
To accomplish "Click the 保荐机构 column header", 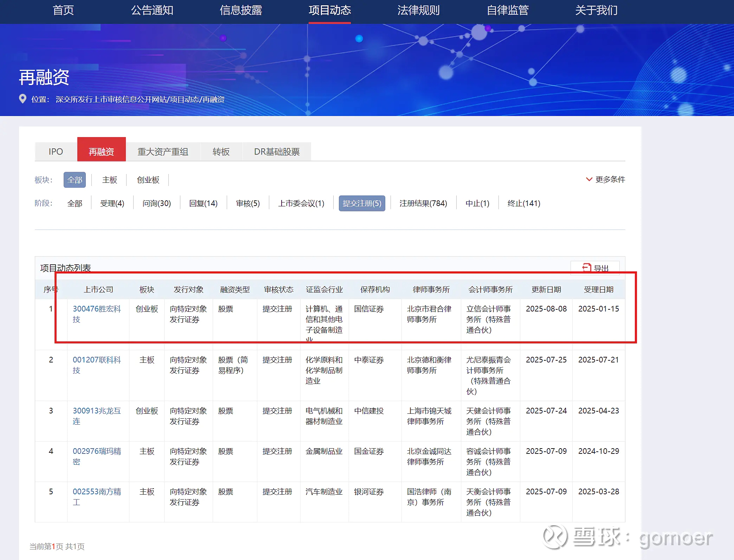I will (x=375, y=289).
